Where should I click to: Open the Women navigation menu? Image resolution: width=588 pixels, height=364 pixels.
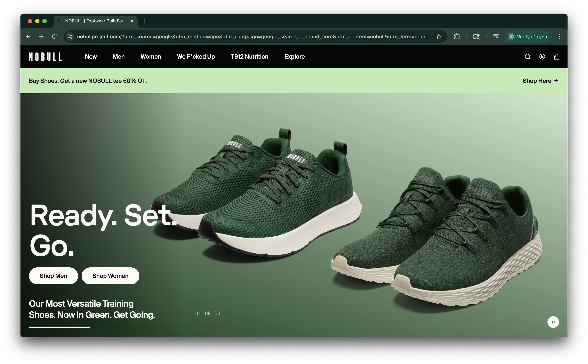point(151,57)
